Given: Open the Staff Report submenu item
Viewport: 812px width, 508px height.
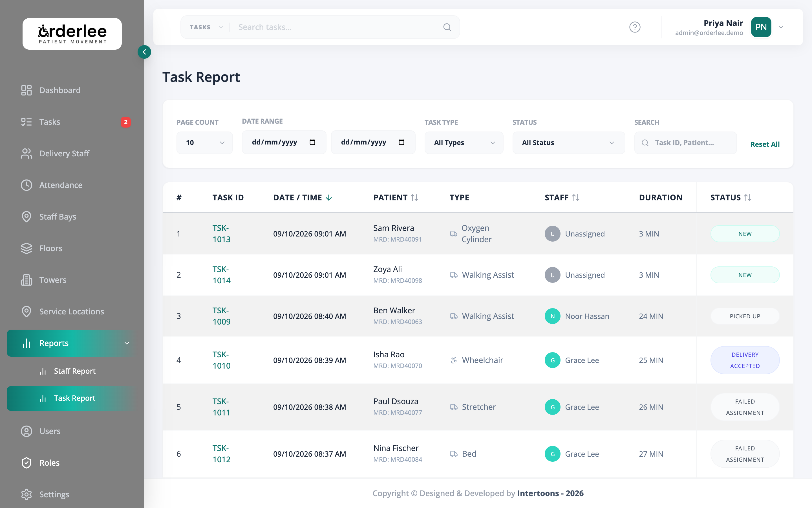Looking at the screenshot, I should (x=72, y=371).
